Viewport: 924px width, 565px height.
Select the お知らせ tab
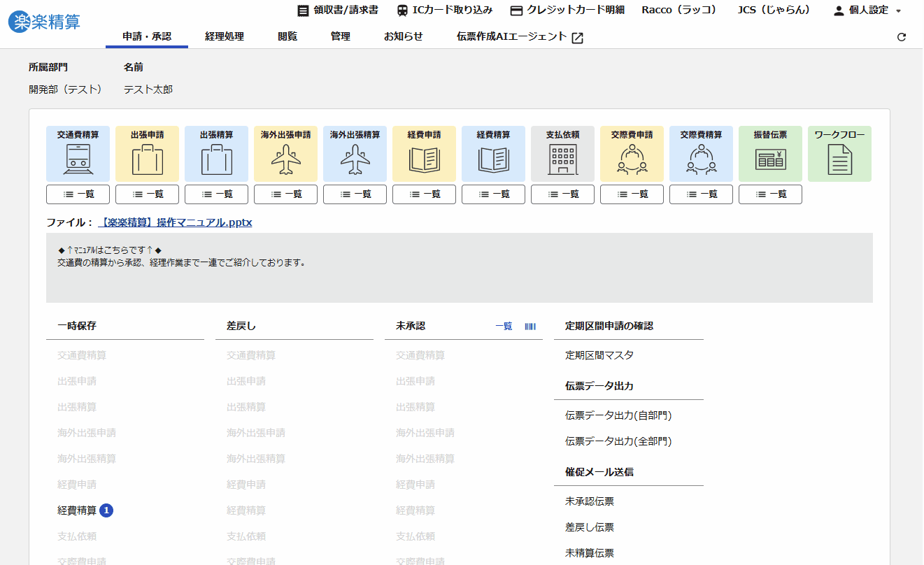pos(404,36)
